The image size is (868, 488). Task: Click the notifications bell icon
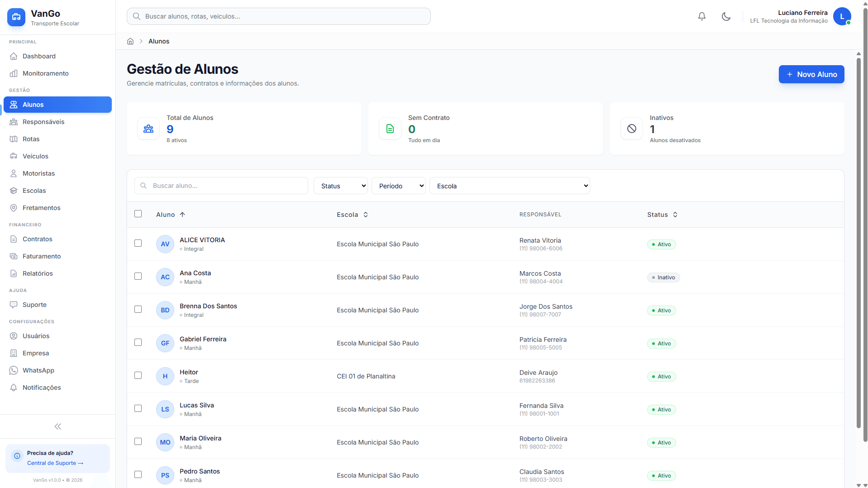(701, 16)
